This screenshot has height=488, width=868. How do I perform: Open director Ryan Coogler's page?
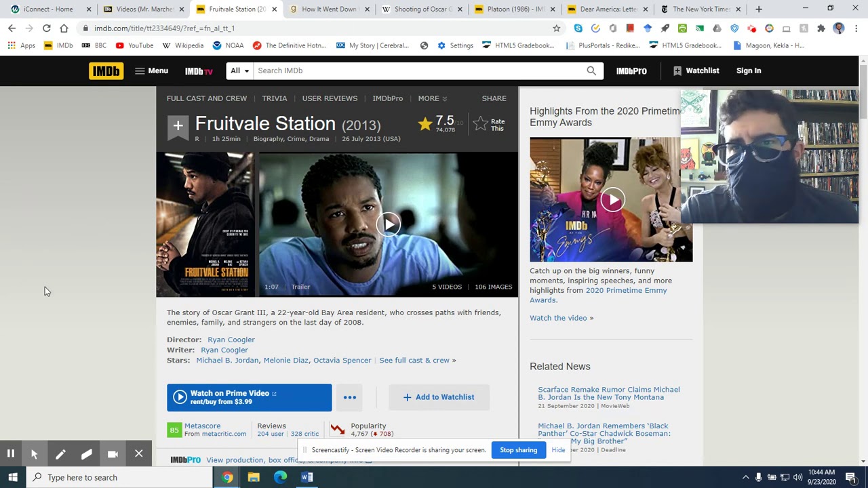coord(231,340)
